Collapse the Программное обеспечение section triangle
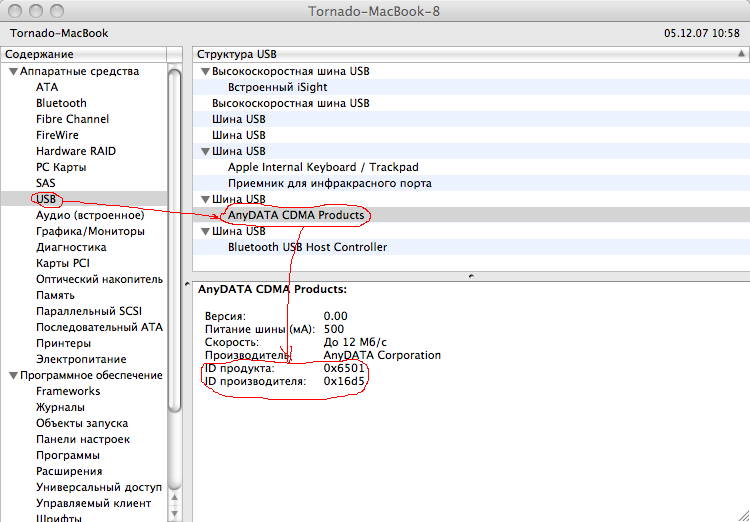The image size is (750, 522). coord(13,376)
